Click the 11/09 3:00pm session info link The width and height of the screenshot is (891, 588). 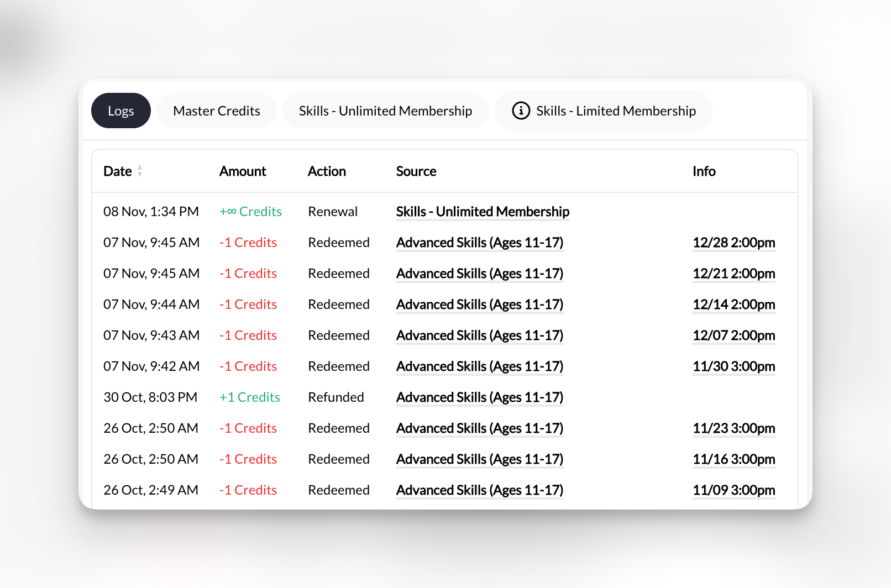pos(733,490)
